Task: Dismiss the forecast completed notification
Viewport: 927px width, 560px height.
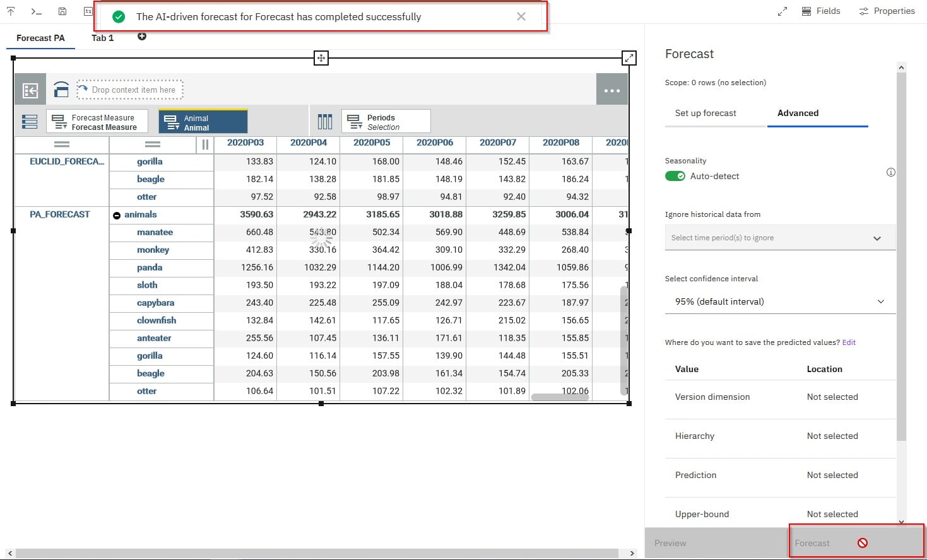Action: (521, 16)
